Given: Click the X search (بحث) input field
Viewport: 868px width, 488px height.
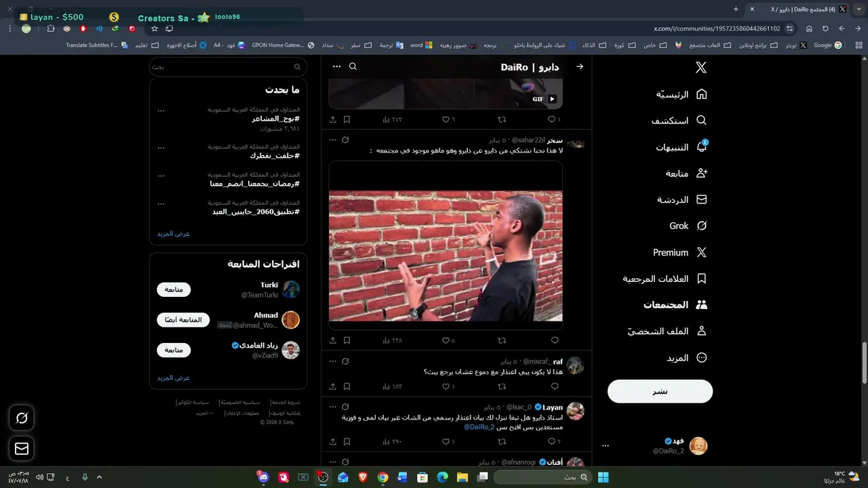Looking at the screenshot, I should pos(228,67).
